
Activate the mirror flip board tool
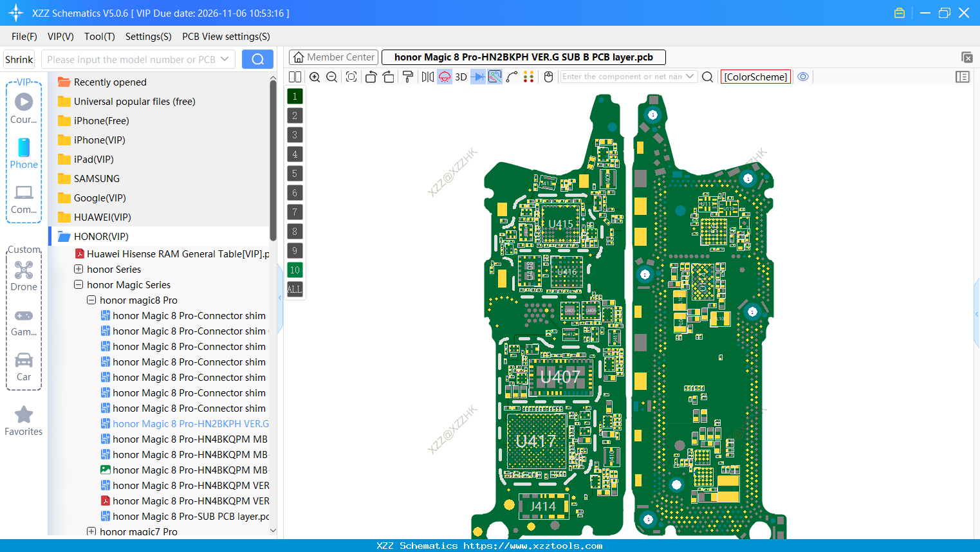[x=427, y=77]
